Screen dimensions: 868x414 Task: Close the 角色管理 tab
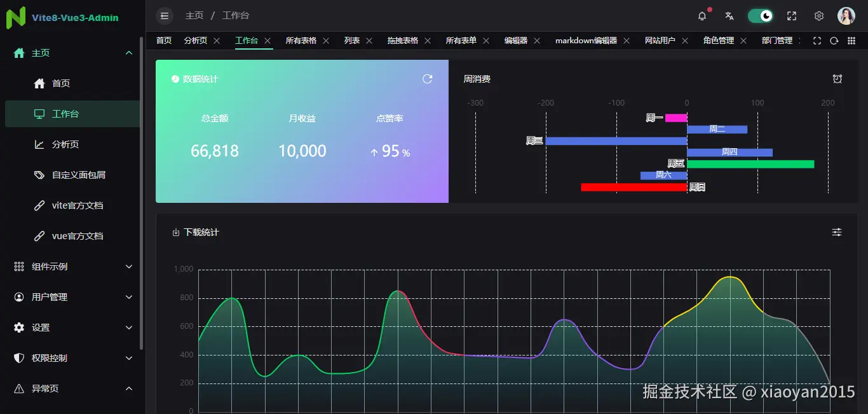[x=743, y=41]
